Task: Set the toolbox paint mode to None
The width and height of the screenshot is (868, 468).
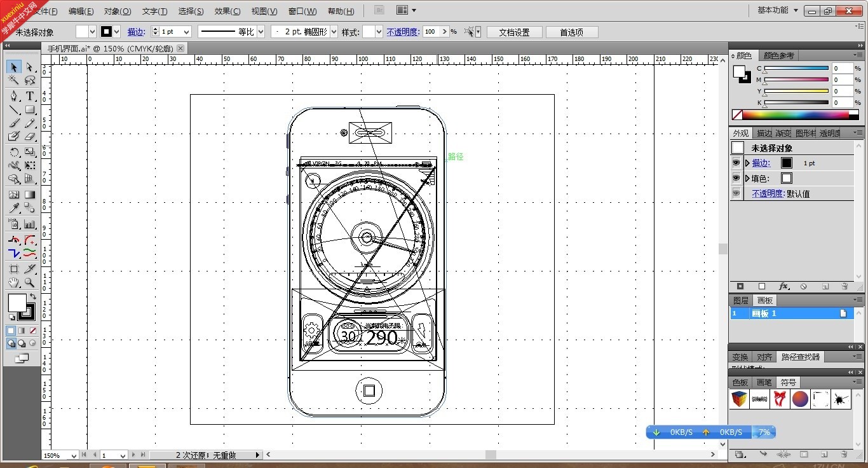Action: tap(32, 331)
